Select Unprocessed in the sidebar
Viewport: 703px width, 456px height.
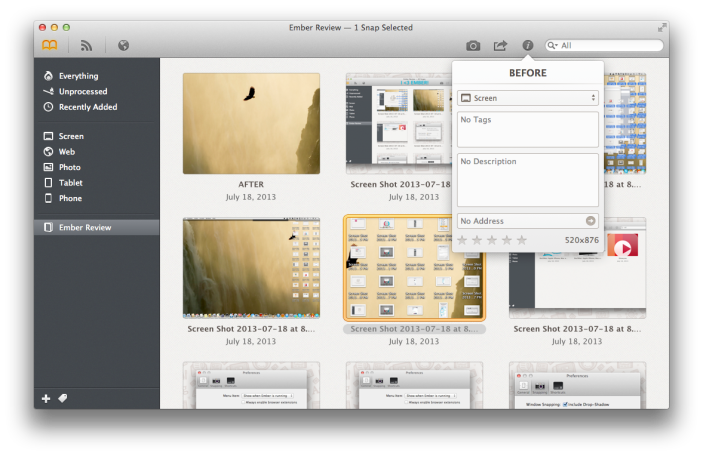click(83, 91)
